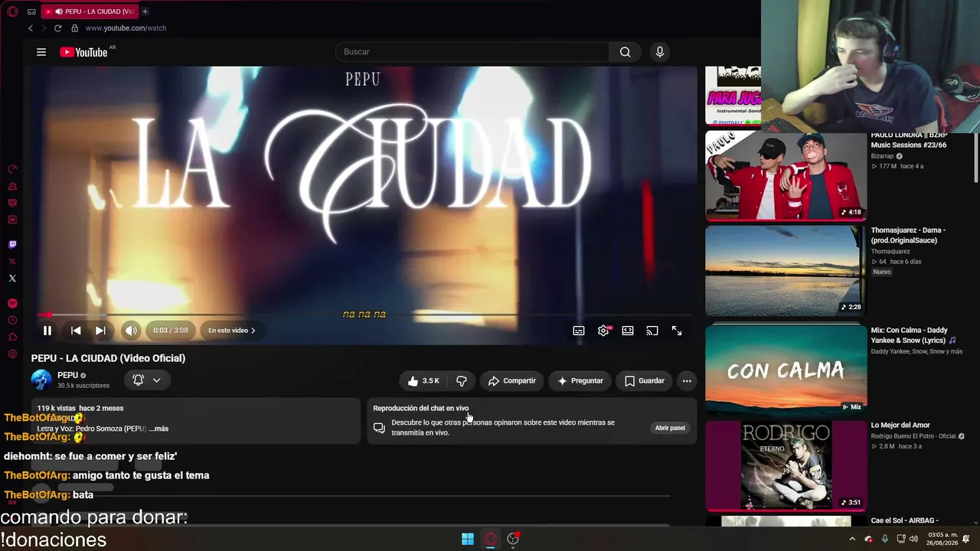Mute the video player volume

coord(131,331)
